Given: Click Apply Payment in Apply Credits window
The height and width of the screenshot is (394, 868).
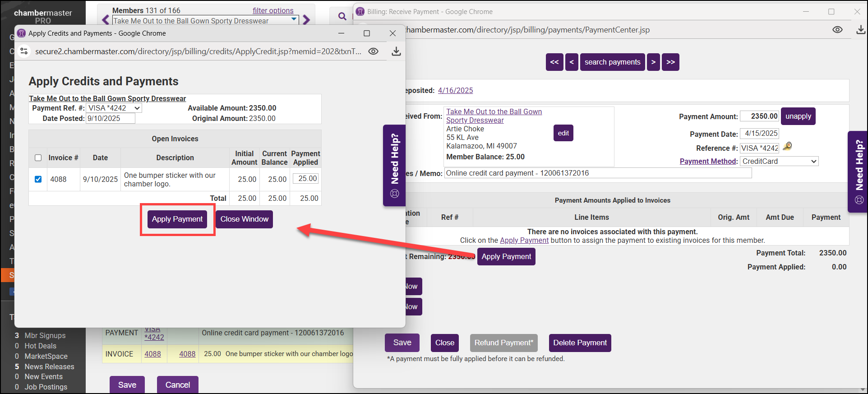Looking at the screenshot, I should 177,219.
